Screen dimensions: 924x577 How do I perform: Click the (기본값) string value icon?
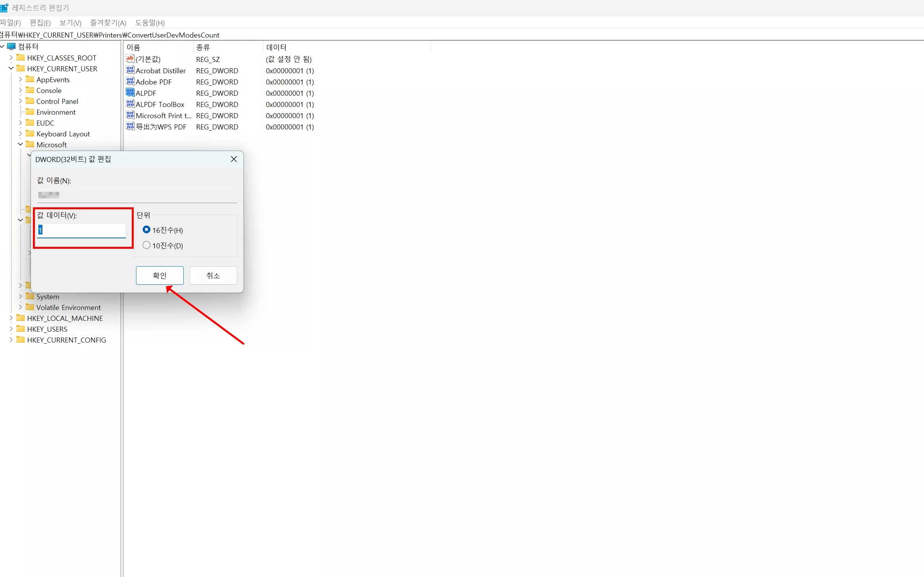coord(130,59)
